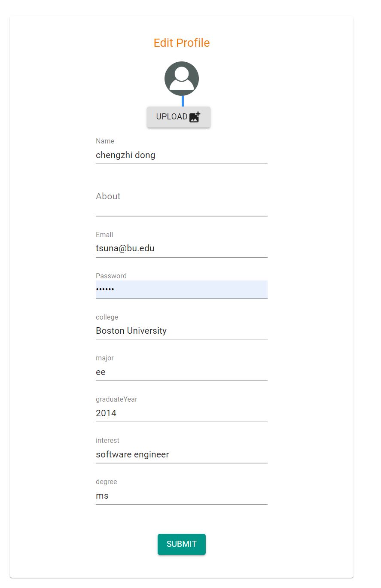Click the Name label above the input
This screenshot has width=381, height=588.
[105, 141]
